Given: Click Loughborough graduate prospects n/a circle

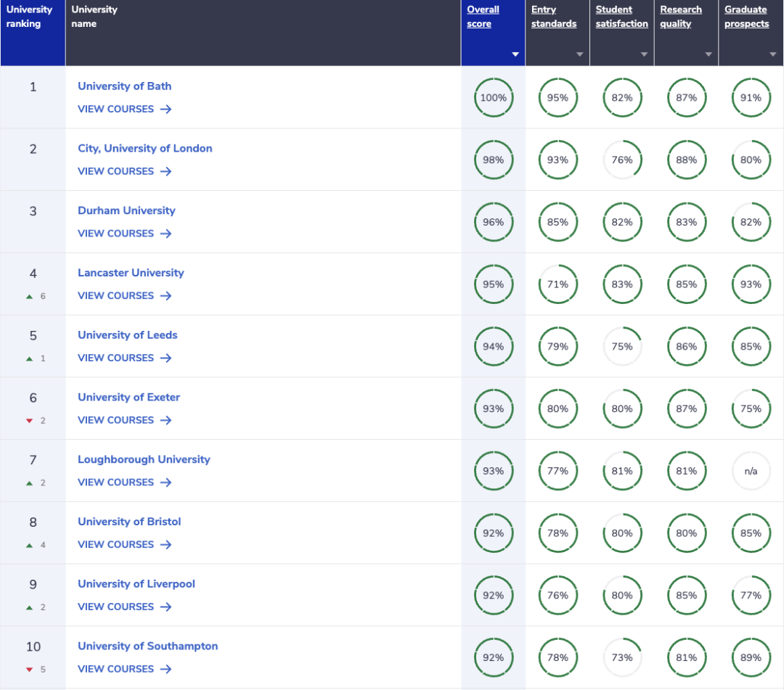Looking at the screenshot, I should point(751,472).
